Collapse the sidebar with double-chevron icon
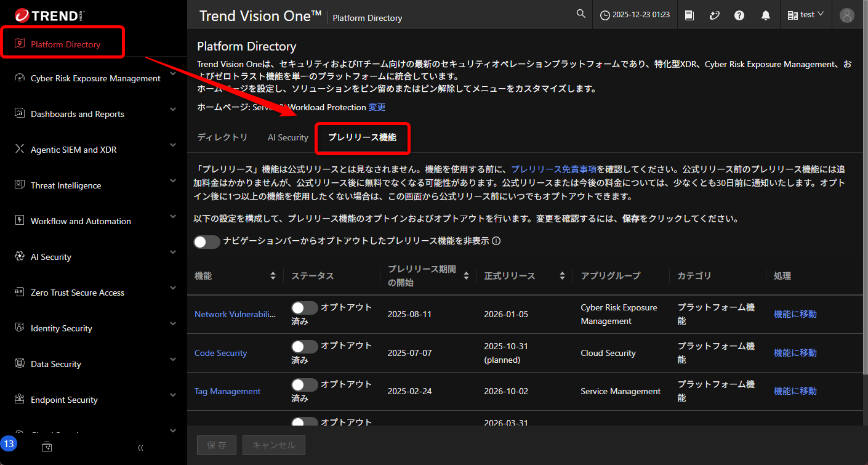Image resolution: width=868 pixels, height=465 pixels. click(140, 448)
